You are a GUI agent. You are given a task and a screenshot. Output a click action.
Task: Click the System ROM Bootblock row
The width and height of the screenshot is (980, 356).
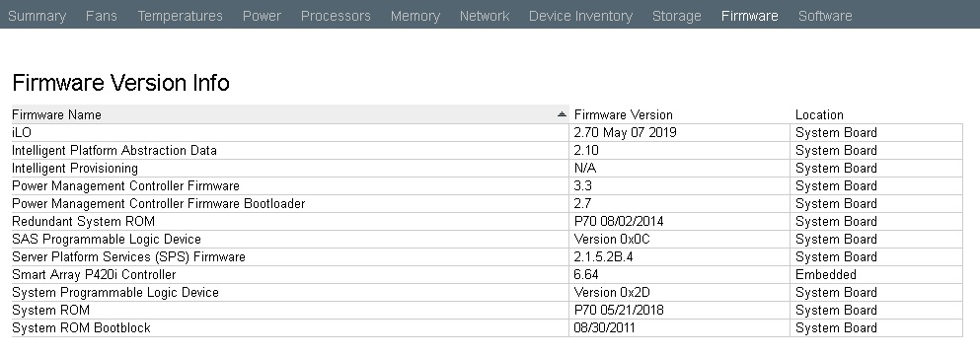487,327
